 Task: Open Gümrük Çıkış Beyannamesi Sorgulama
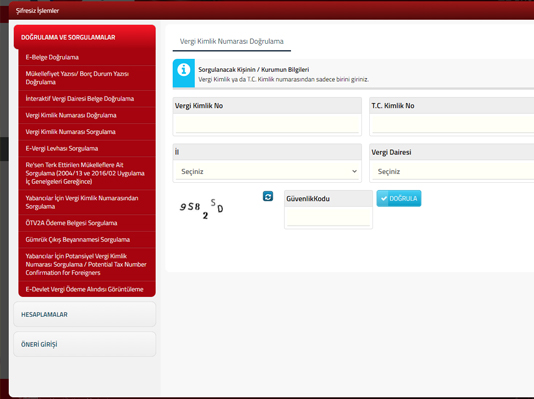[x=87, y=240]
